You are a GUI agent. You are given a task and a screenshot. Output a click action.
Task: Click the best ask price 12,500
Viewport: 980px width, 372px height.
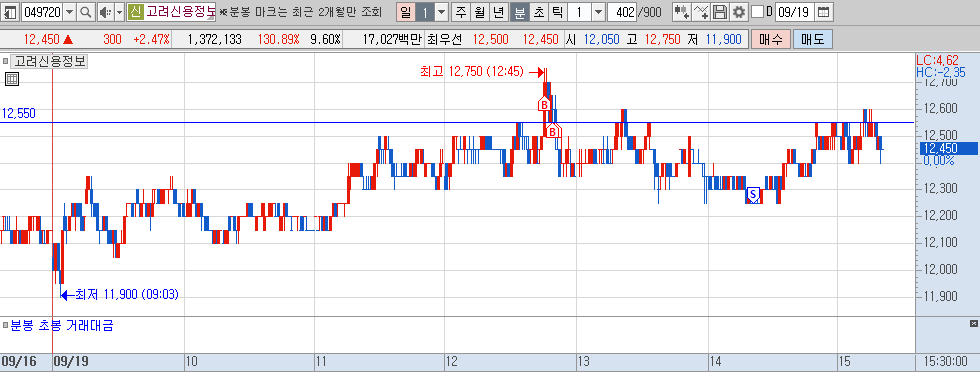(x=491, y=39)
